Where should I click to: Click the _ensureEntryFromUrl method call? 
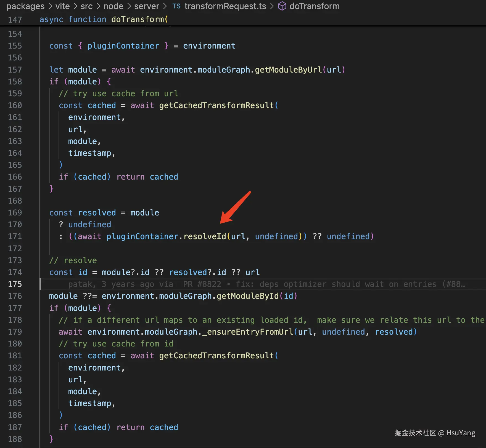click(x=248, y=332)
